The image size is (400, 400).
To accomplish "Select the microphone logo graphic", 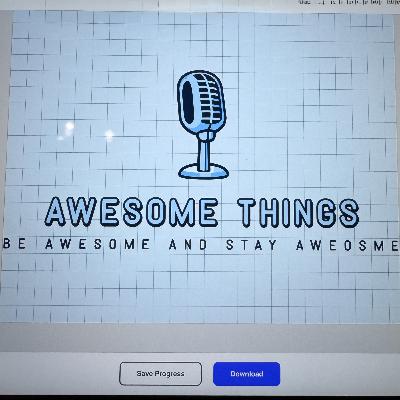I will click(203, 125).
